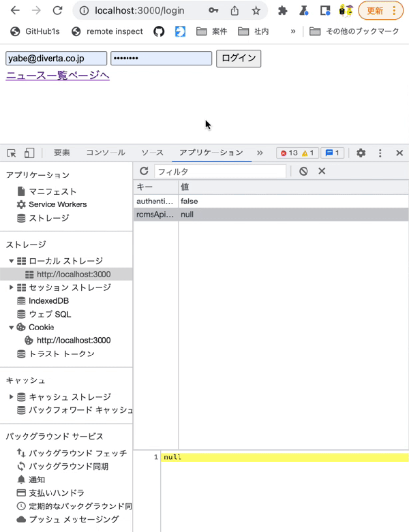Open DevTools settings gear
The width and height of the screenshot is (409, 532).
tap(361, 153)
